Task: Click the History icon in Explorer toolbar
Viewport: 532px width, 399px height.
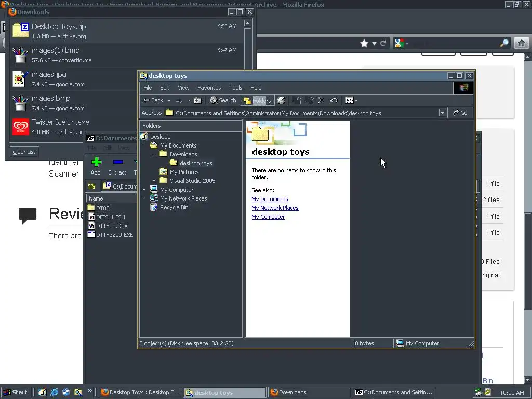Action: 281,100
